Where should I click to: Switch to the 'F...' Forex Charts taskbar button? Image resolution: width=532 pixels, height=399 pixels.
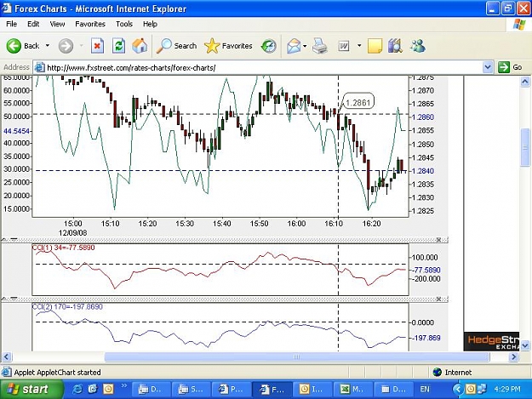pyautogui.click(x=272, y=389)
